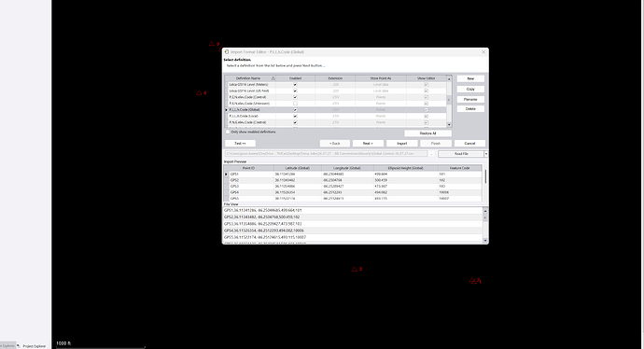Toggle Enabled for P,L,L,h,Code (Local)
Image resolution: width=644 pixels, height=349 pixels.
[295, 117]
